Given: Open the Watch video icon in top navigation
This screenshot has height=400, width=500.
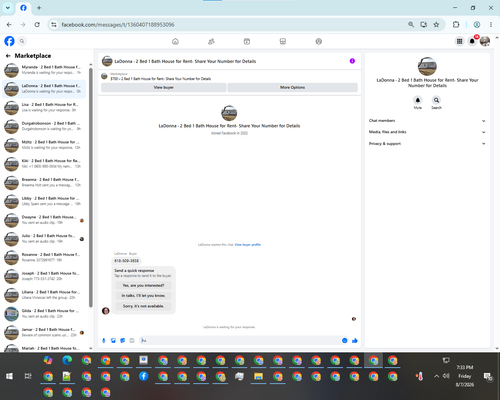Looking at the screenshot, I should click(x=247, y=41).
